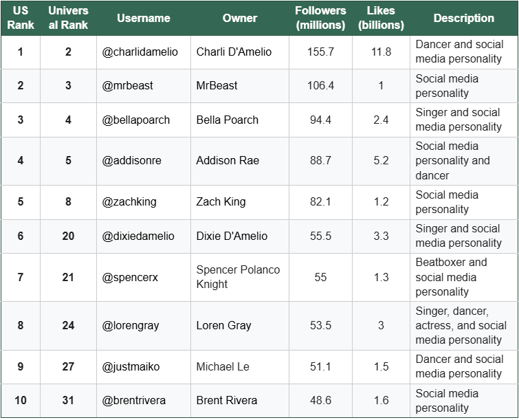Click the Dixie D'Amelio owner cell

point(240,236)
